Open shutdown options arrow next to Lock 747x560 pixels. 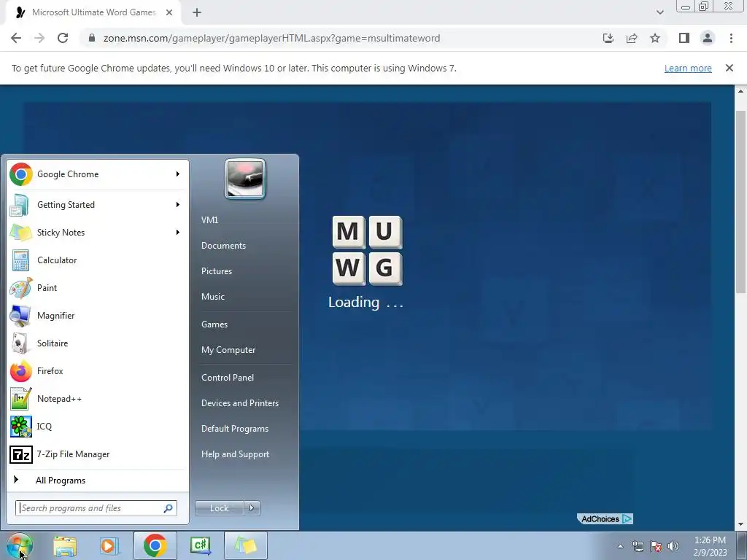coord(252,508)
